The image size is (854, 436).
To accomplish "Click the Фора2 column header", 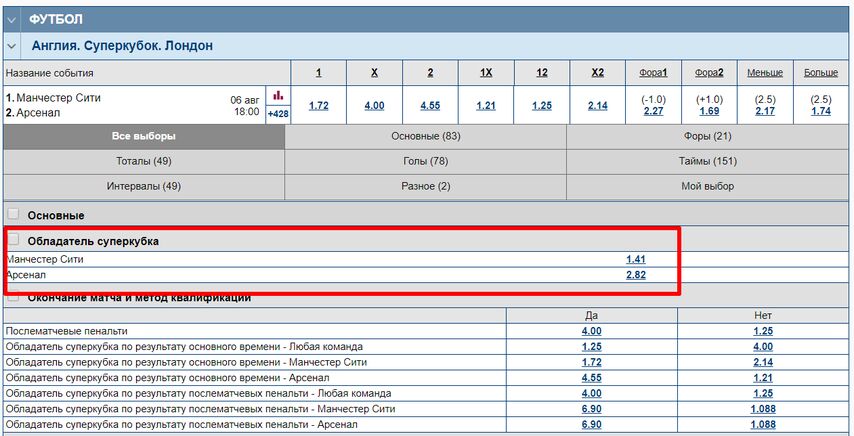I will 709,72.
